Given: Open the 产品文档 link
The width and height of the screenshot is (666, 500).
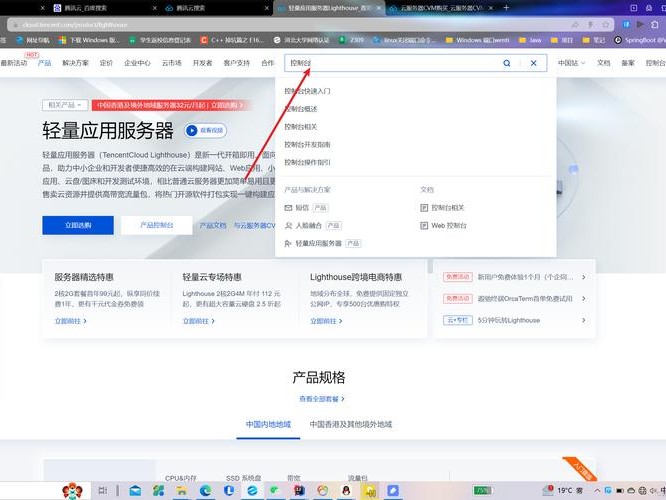Looking at the screenshot, I should (213, 225).
